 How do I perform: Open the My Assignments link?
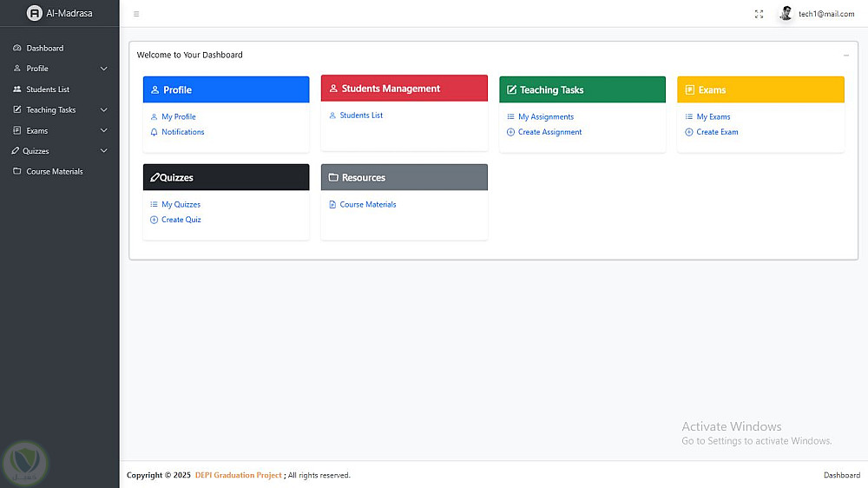pos(545,116)
